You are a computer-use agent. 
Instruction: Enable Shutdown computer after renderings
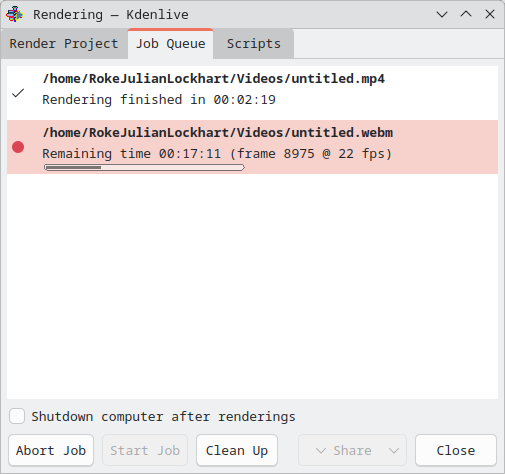tap(17, 416)
